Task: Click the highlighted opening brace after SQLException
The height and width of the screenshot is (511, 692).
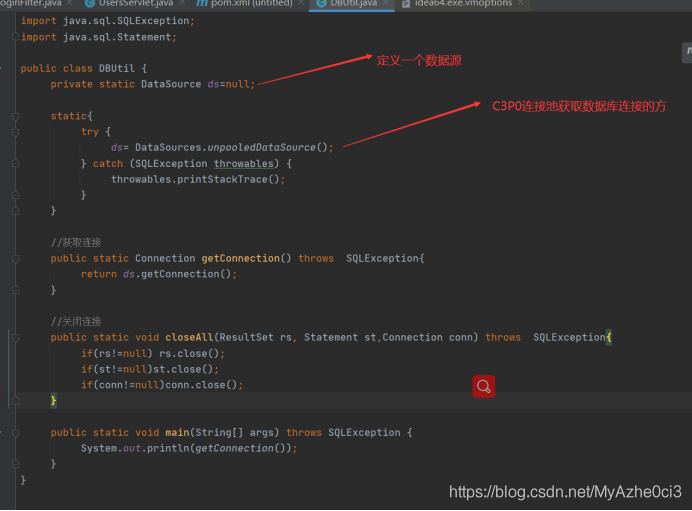Action: click(x=609, y=337)
